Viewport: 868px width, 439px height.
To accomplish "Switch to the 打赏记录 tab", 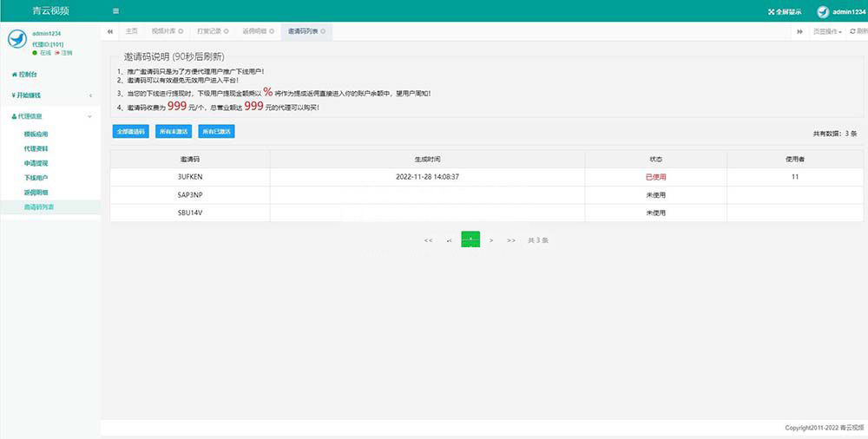I will [207, 31].
